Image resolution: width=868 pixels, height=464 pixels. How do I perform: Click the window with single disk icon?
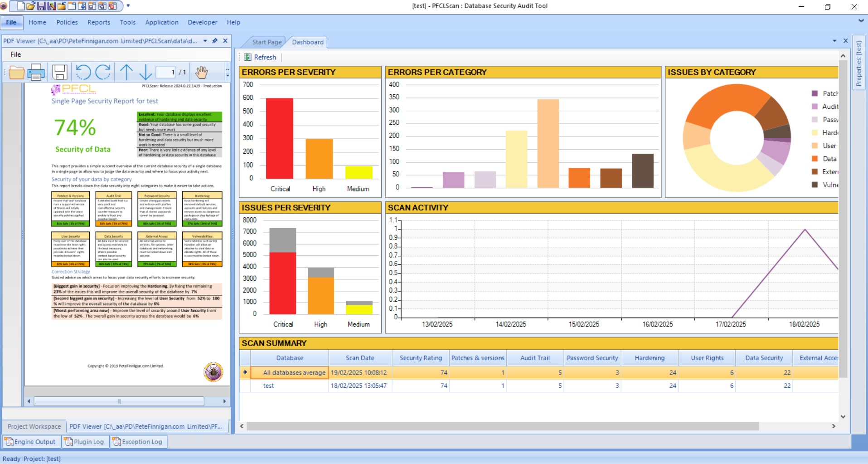click(92, 6)
